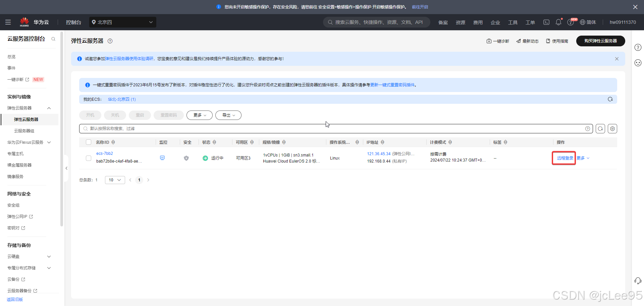Switch language via globe 简体 icon
Image resolution: width=644 pixels, height=306 pixels.
click(588, 22)
